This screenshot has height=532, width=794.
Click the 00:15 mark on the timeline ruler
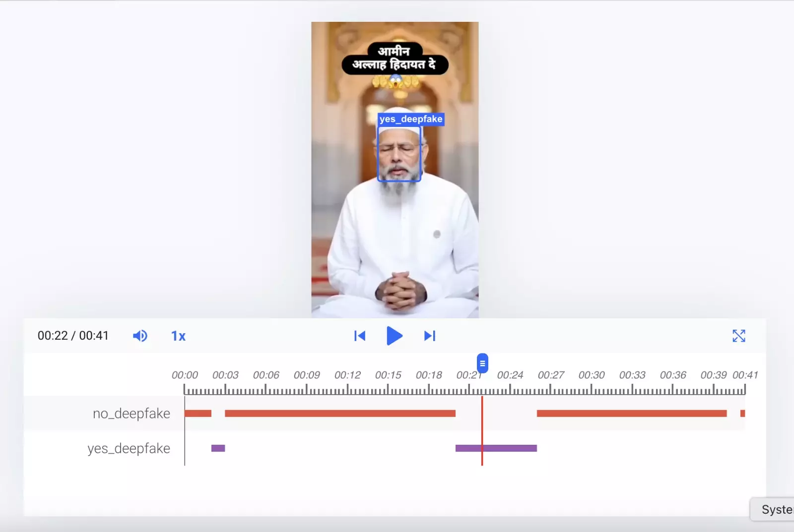388,375
